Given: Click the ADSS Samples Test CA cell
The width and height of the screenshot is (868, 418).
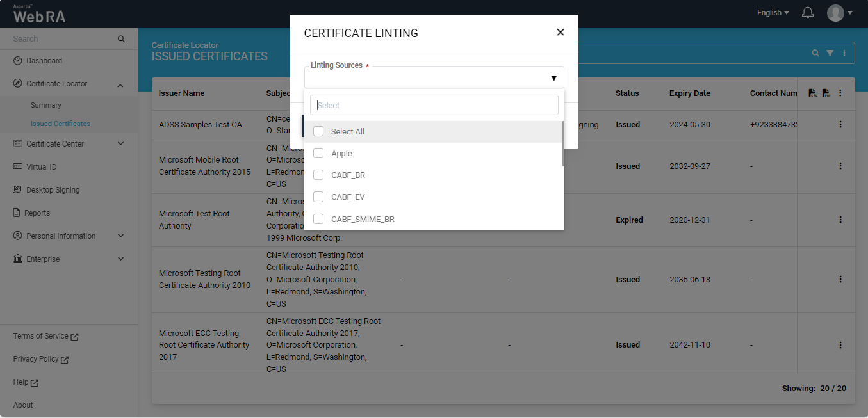Looking at the screenshot, I should 201,125.
